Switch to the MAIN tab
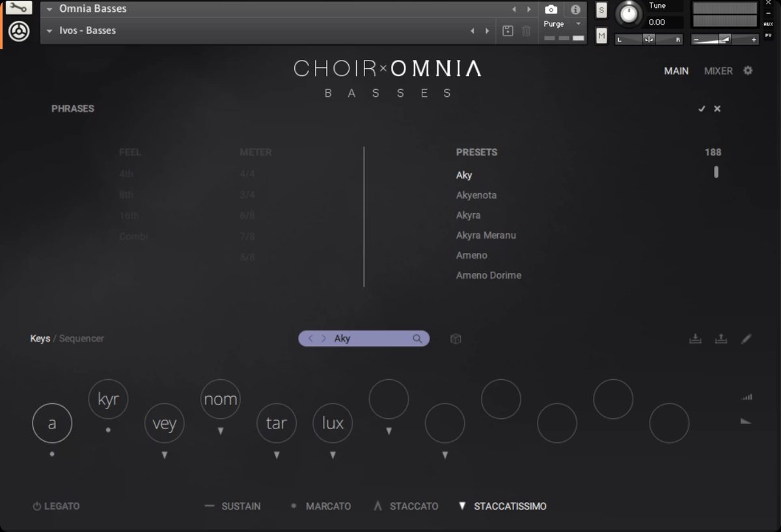 point(676,71)
